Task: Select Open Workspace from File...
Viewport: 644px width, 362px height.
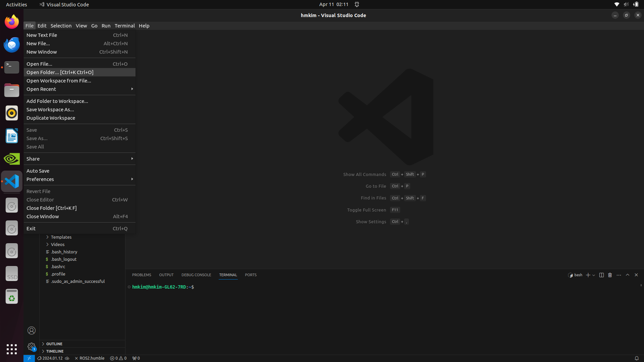Action: [79, 81]
